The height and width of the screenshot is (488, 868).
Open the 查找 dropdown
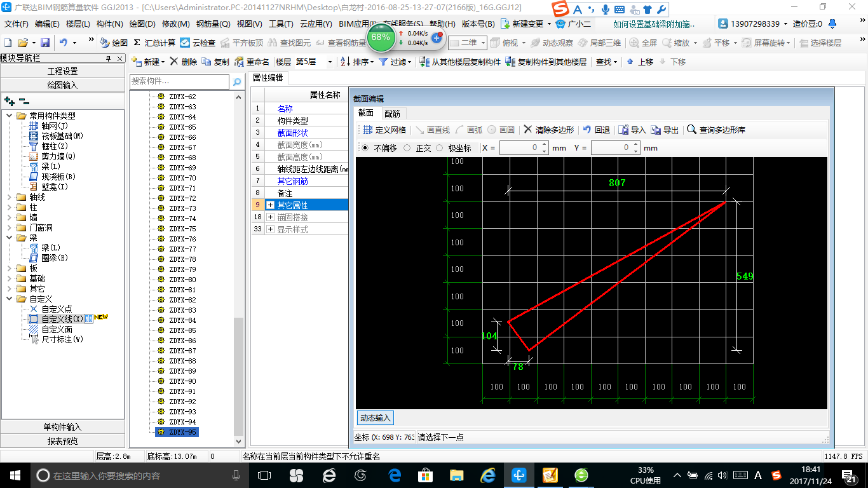point(606,62)
